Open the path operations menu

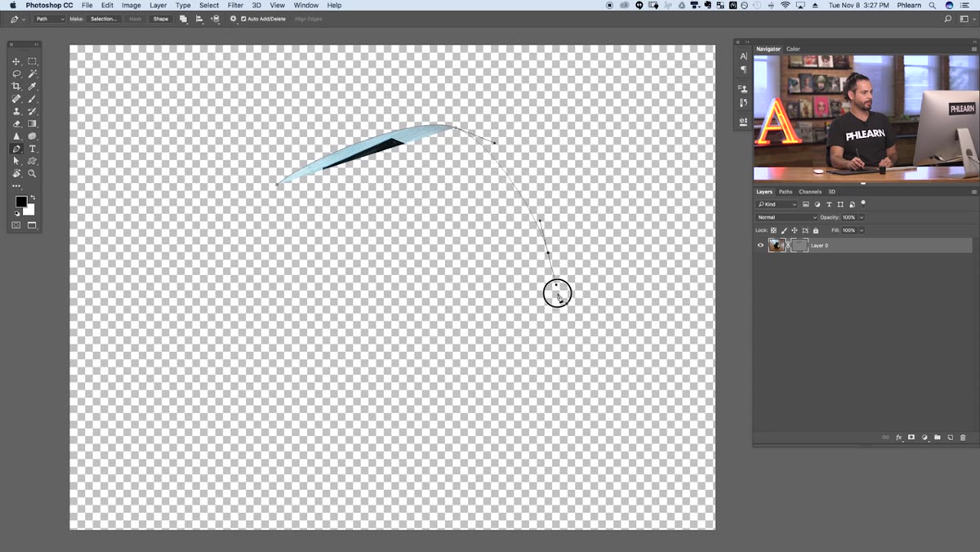[x=183, y=19]
